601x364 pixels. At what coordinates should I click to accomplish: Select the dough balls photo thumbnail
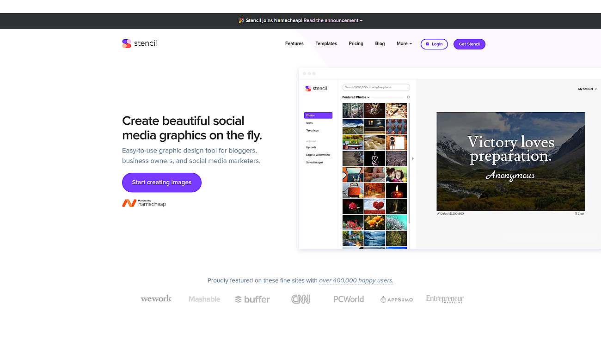374,143
